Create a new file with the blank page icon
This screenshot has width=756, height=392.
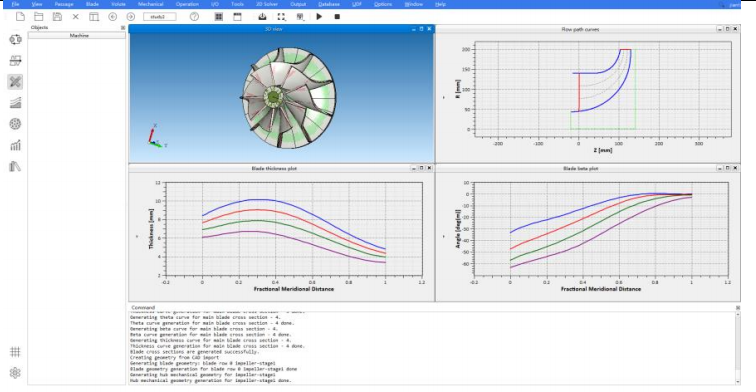(20, 16)
